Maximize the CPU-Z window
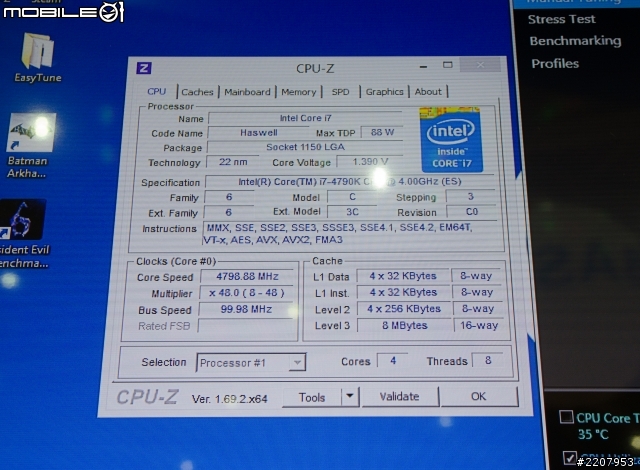The image size is (640, 470). point(448,65)
